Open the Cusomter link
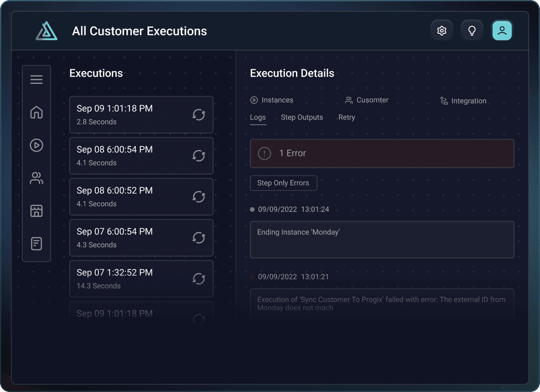 pyautogui.click(x=372, y=100)
